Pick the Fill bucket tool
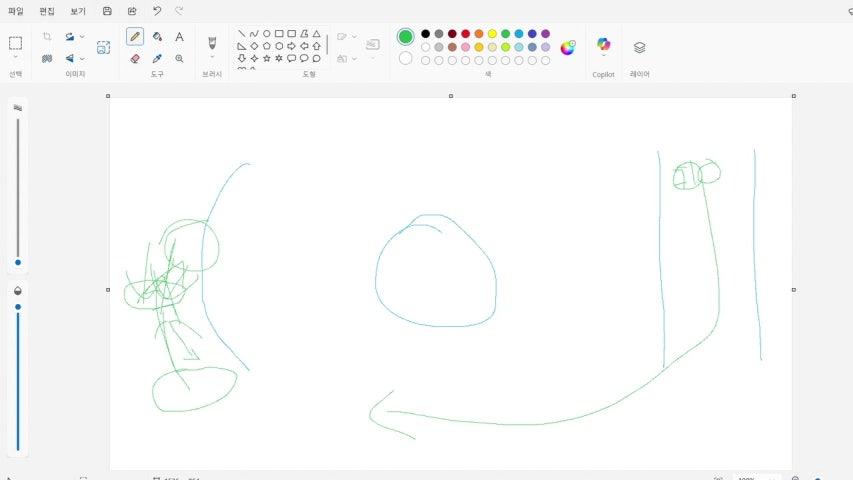This screenshot has width=853, height=480. (157, 36)
